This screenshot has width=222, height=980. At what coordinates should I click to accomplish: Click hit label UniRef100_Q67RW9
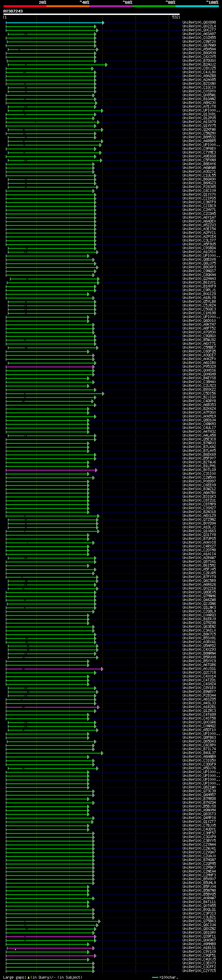pos(199,45)
